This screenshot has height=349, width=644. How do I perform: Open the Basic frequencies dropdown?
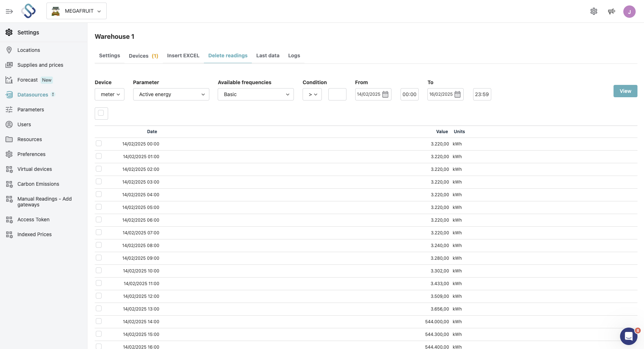click(256, 94)
